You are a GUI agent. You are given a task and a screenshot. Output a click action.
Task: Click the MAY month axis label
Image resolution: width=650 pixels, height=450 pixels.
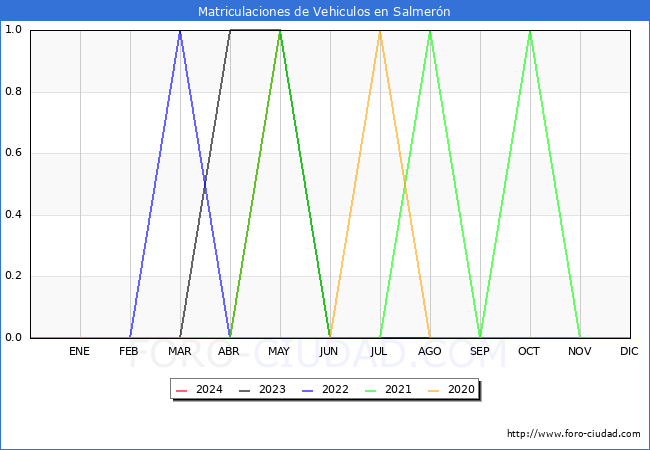point(279,351)
